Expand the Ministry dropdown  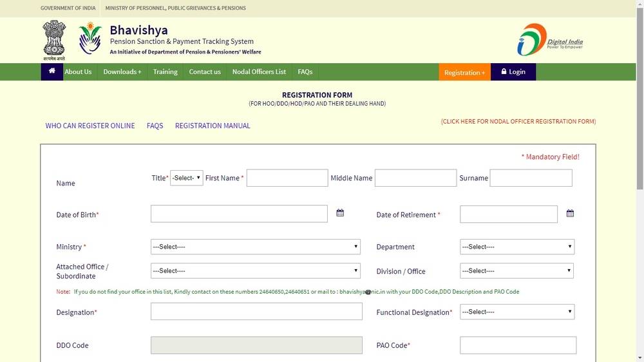click(x=256, y=247)
